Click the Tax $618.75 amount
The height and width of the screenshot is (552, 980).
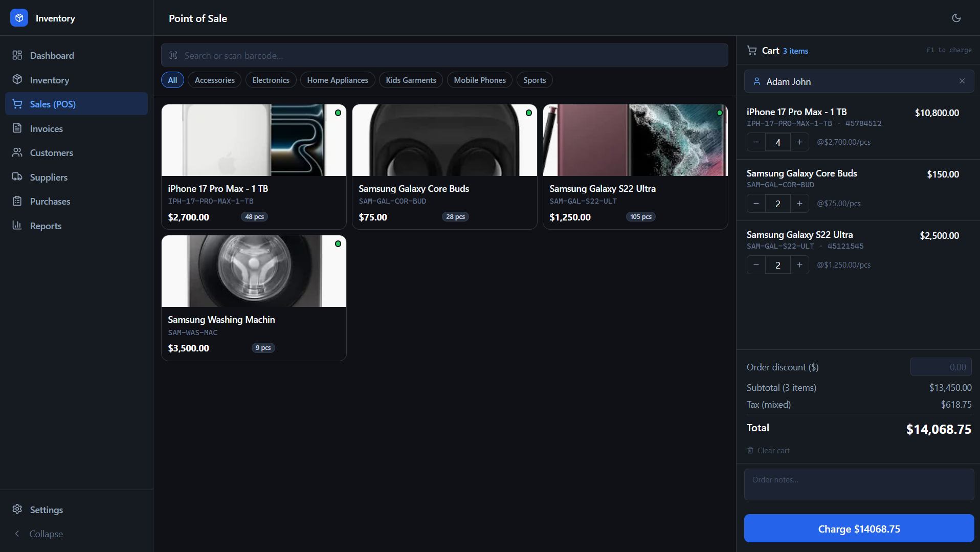[x=956, y=405]
